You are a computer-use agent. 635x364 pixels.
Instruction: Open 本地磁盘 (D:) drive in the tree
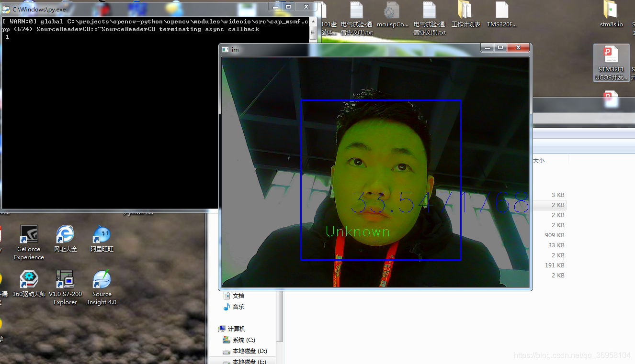(x=245, y=352)
